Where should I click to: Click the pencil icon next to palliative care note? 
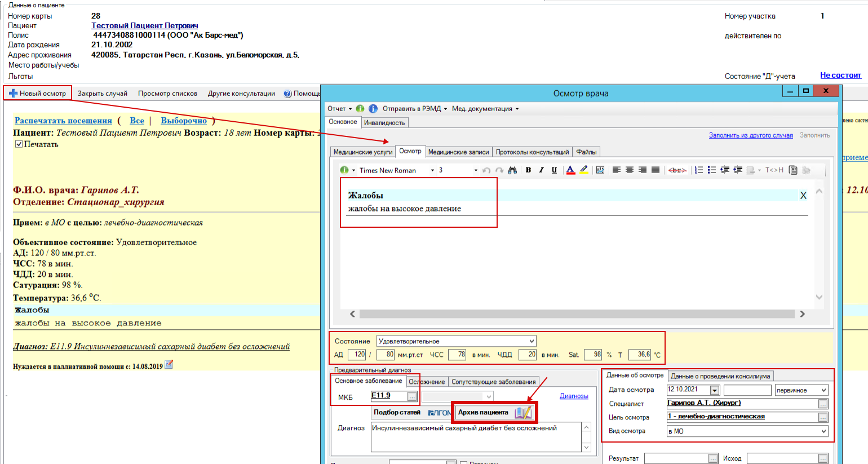[x=169, y=365]
